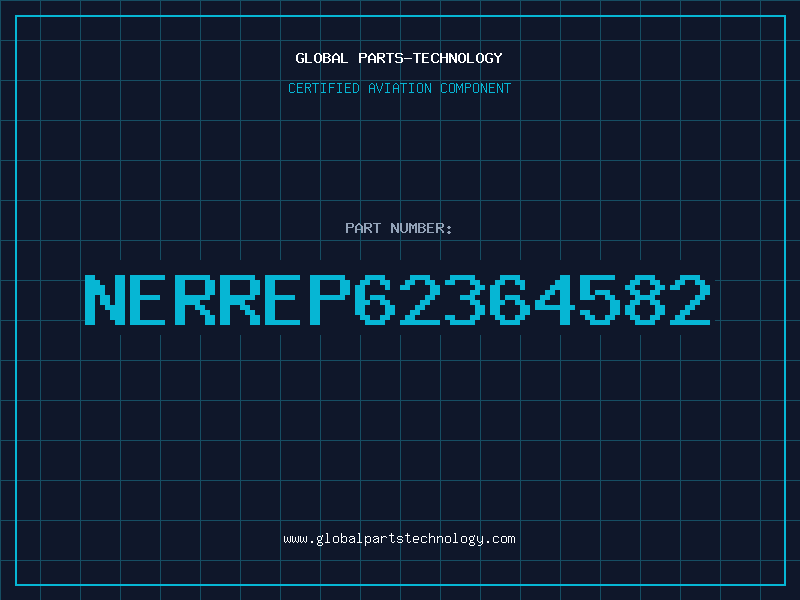
Task: Click the digit 8 in the part number
Action: [644, 299]
